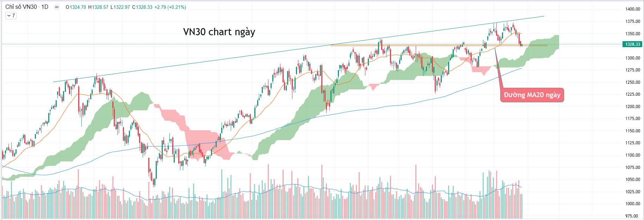644x220 pixels.
Task: Select the orange horizontal resistance line
Action: click(423, 45)
